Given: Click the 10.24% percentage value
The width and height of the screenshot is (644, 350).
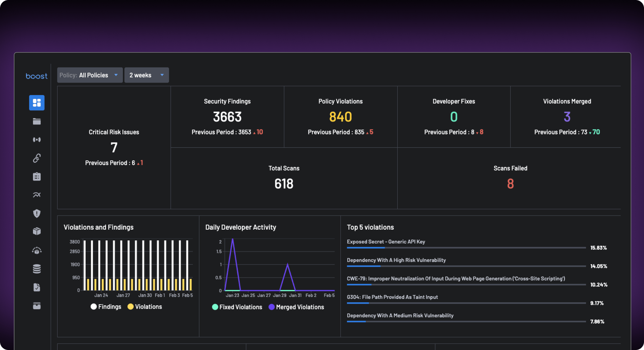Looking at the screenshot, I should [599, 285].
